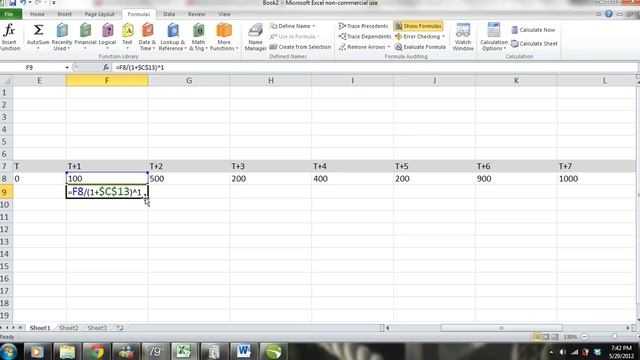The height and width of the screenshot is (360, 640).
Task: Switch to Sheet2 tab
Action: (x=69, y=328)
